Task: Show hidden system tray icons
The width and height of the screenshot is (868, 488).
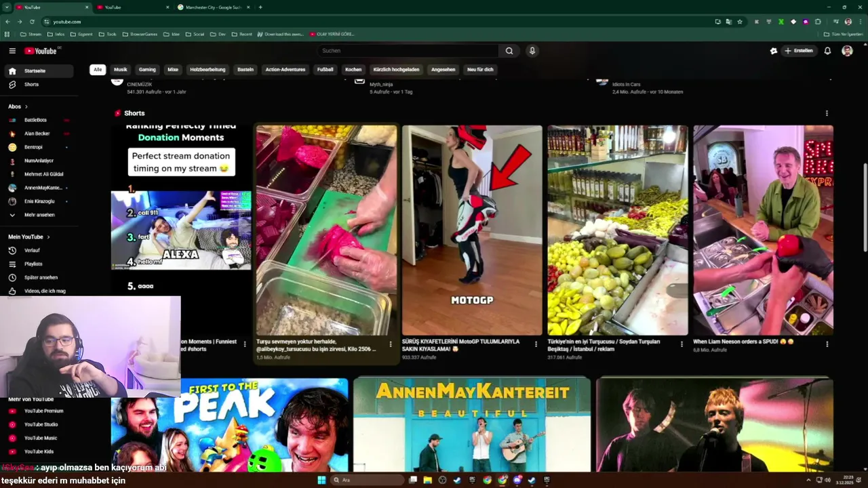Action: (810, 480)
